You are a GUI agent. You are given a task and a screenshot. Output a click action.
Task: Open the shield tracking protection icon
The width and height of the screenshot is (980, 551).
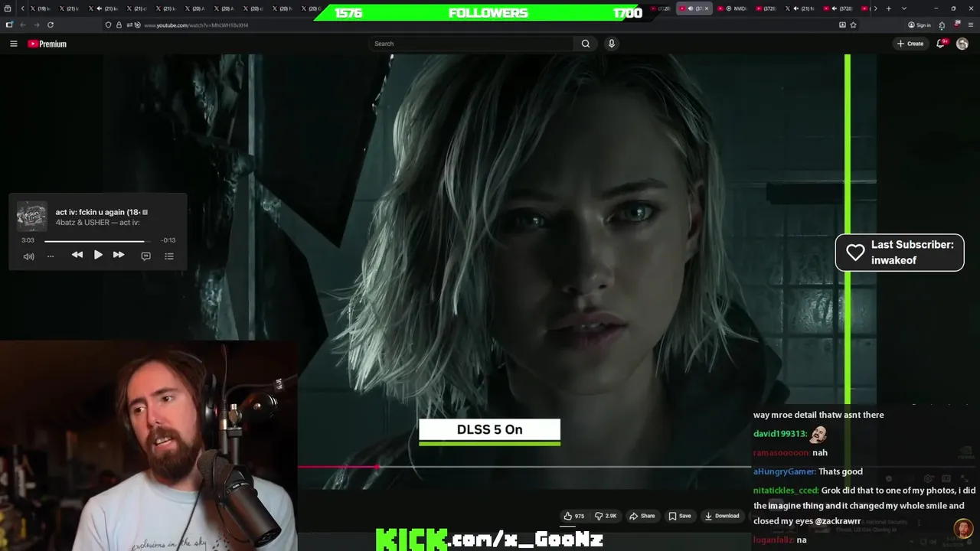(x=108, y=24)
